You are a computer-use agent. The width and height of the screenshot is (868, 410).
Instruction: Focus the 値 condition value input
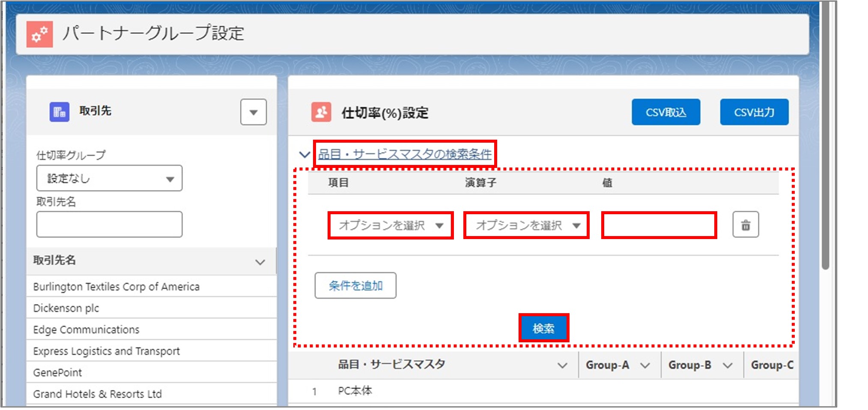click(659, 225)
